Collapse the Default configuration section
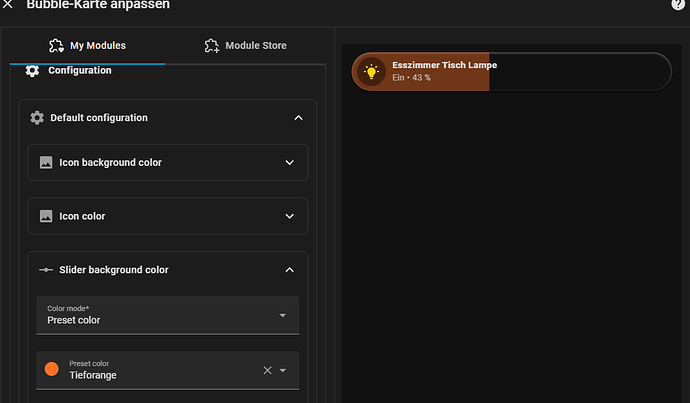Screen dimensions: 690x403 [x=298, y=118]
